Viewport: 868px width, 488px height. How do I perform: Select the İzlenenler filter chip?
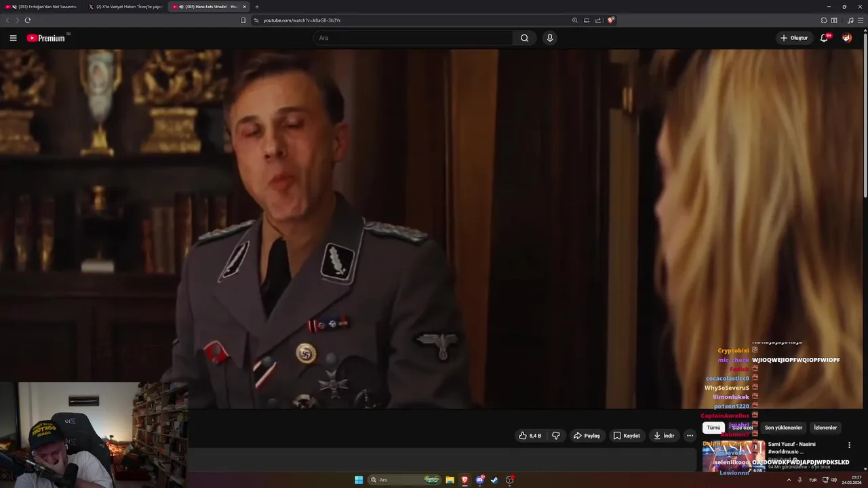click(825, 428)
